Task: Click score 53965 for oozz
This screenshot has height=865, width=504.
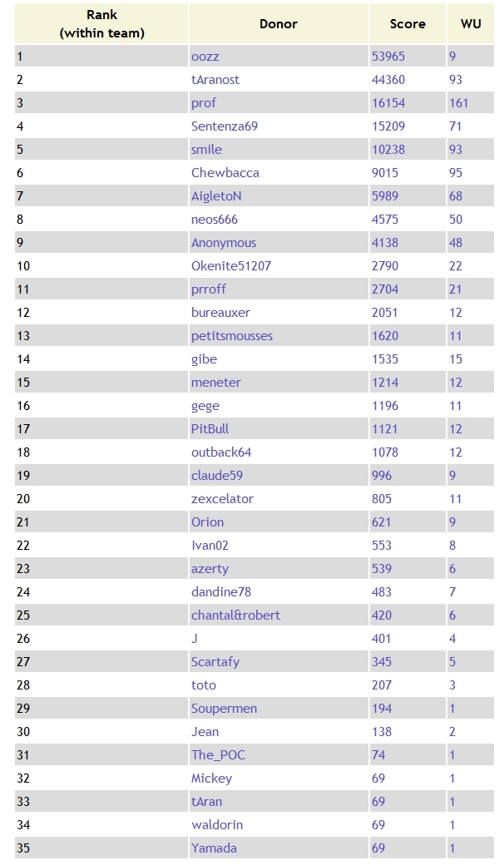Action: tap(388, 57)
